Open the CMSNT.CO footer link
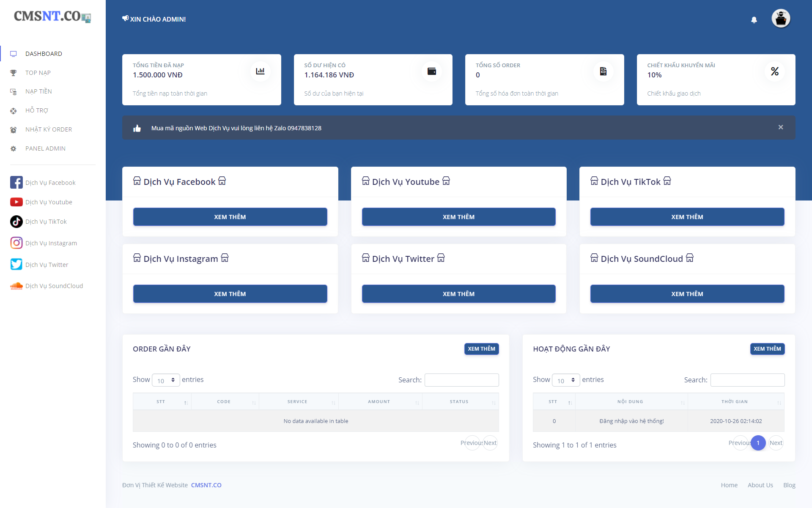The width and height of the screenshot is (812, 508). click(206, 485)
